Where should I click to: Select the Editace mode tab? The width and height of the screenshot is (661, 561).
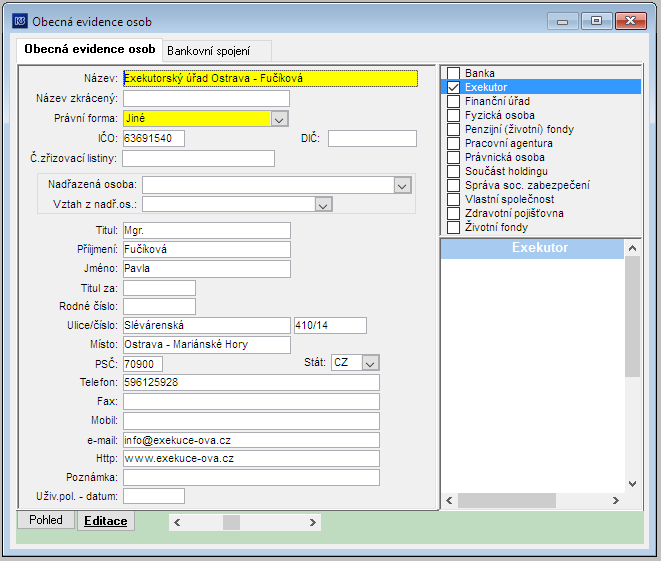[106, 521]
